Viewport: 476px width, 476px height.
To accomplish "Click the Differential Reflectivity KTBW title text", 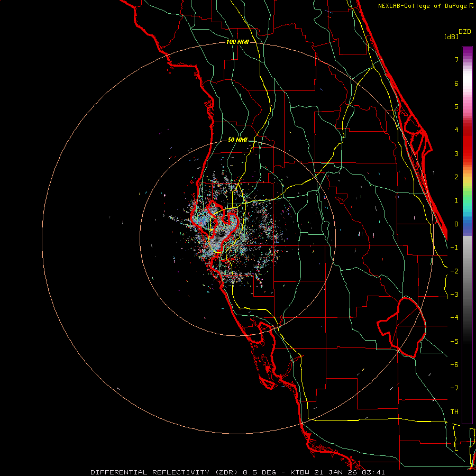I will (x=237, y=472).
